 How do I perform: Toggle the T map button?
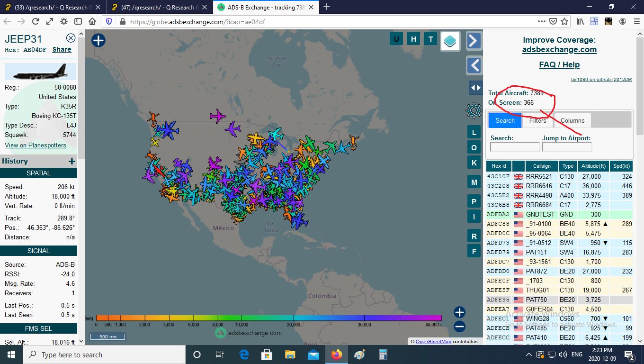click(430, 39)
